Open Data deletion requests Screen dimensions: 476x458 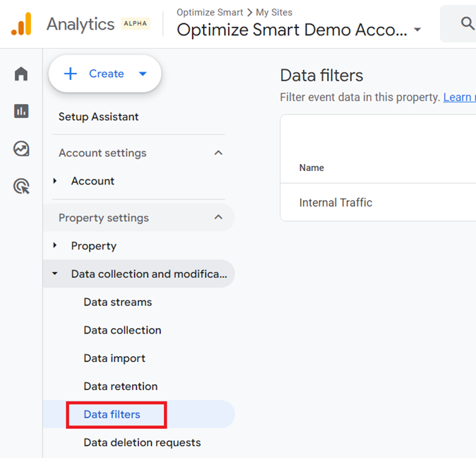click(142, 442)
